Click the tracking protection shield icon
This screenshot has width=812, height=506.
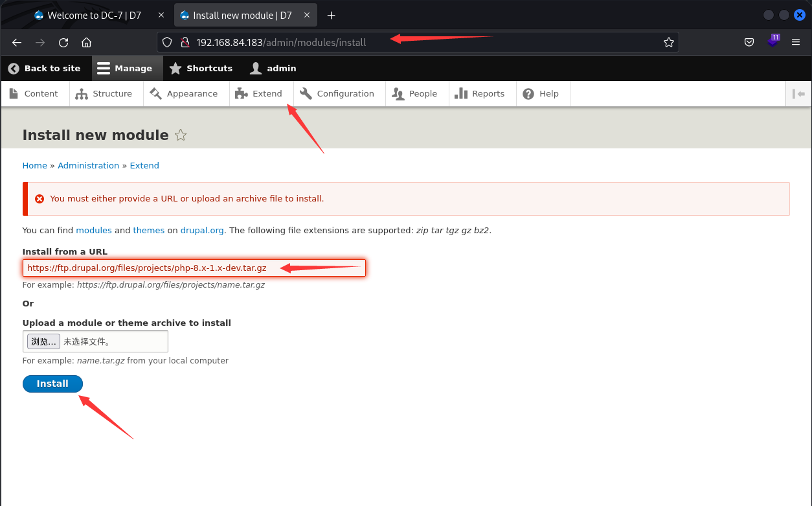167,42
